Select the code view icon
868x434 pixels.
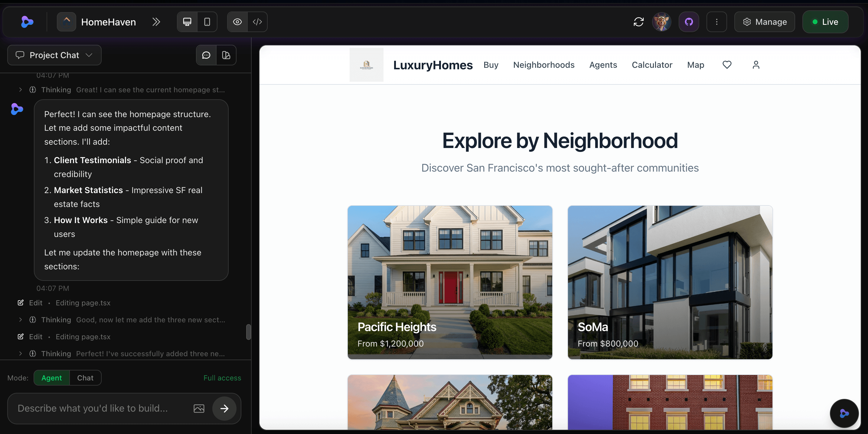point(257,21)
